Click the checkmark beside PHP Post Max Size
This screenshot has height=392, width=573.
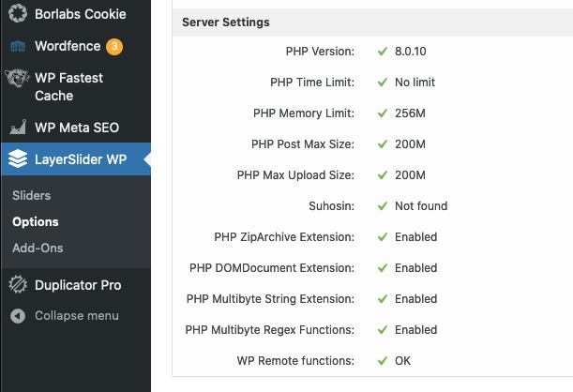[383, 144]
